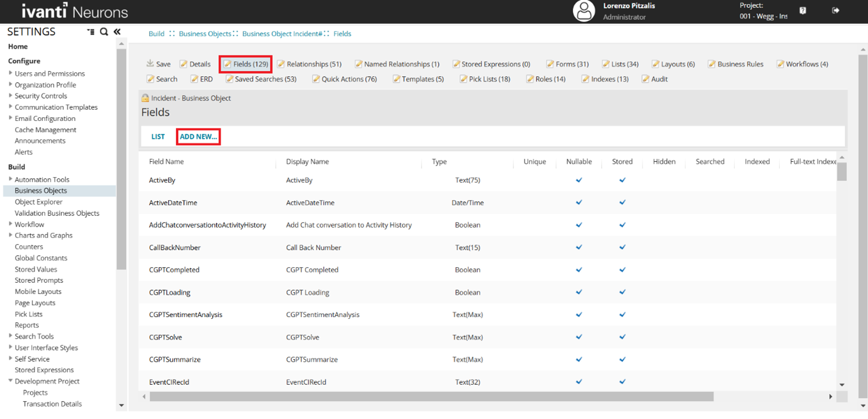Click Business Objects breadcrumb link
868x419 pixels.
coord(205,34)
